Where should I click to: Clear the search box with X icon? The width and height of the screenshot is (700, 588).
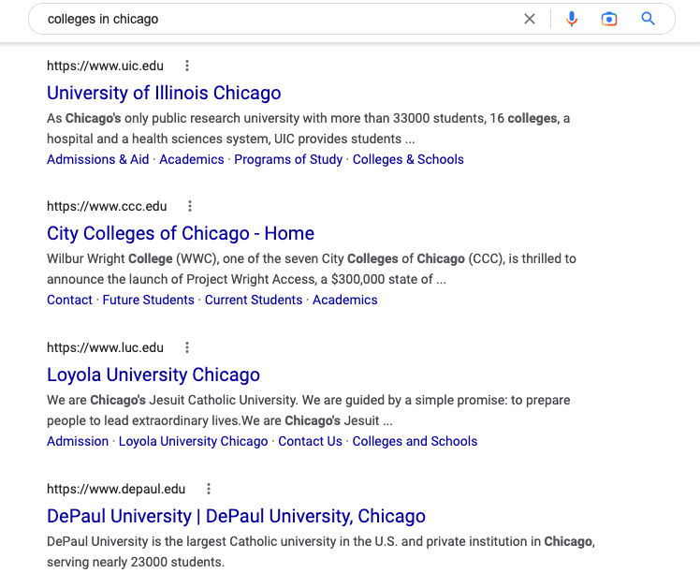[530, 19]
